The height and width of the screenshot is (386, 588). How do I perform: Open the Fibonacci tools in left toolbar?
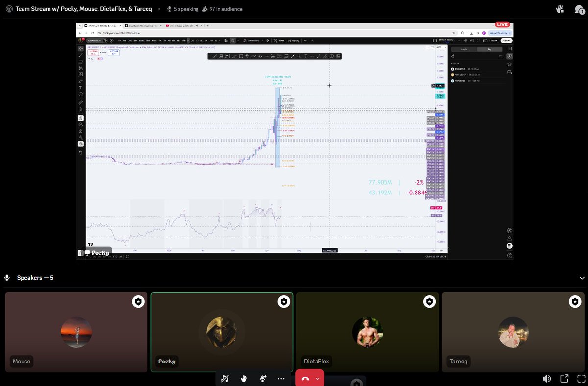click(80, 61)
